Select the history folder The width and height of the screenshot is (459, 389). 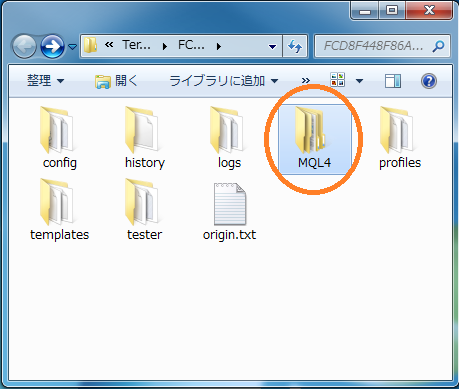coord(145,138)
